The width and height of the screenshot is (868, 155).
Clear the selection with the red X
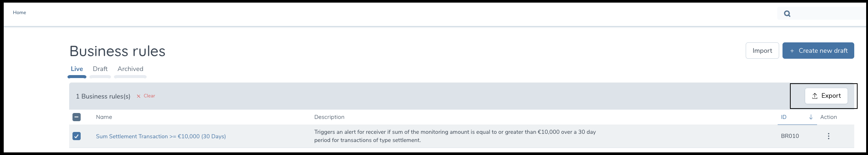(146, 96)
